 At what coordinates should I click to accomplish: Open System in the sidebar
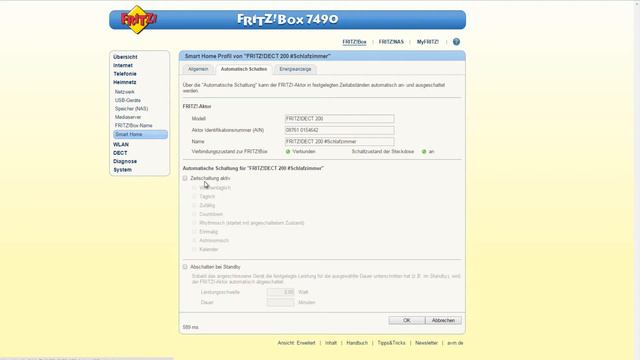tap(122, 170)
